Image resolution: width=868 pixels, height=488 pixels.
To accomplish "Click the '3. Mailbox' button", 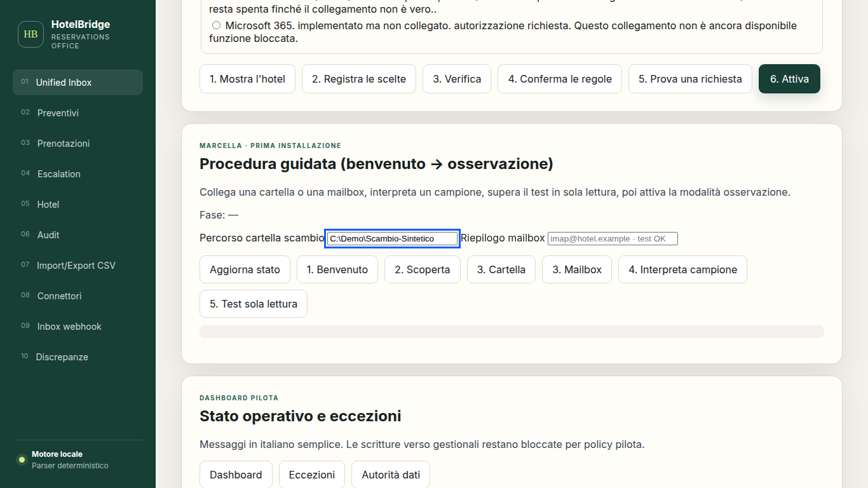I will point(577,269).
